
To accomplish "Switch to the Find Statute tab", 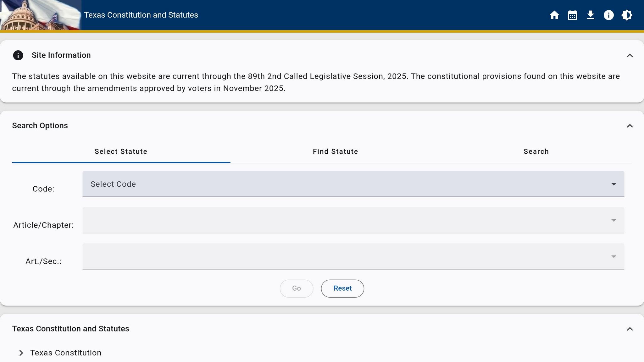I will [335, 151].
